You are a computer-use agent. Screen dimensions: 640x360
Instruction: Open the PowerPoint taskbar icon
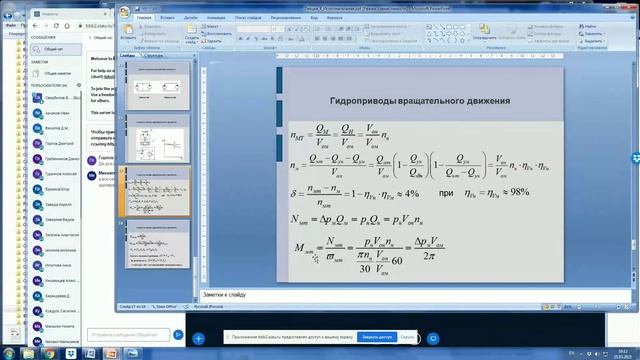(x=111, y=353)
